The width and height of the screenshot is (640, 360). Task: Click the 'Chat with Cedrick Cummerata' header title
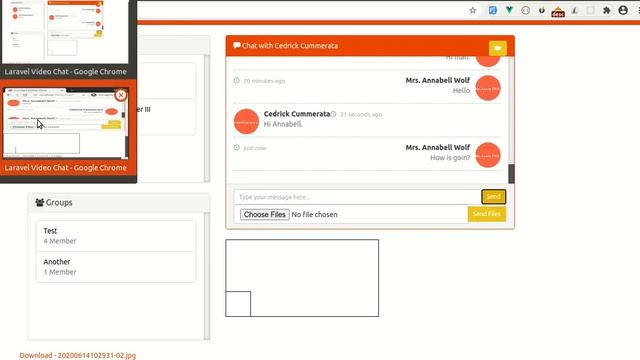(x=290, y=46)
